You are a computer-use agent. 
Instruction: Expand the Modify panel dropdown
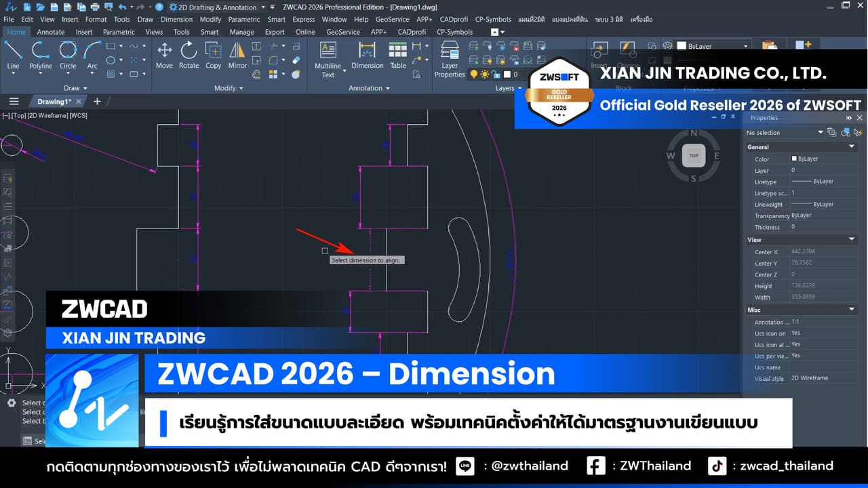229,88
